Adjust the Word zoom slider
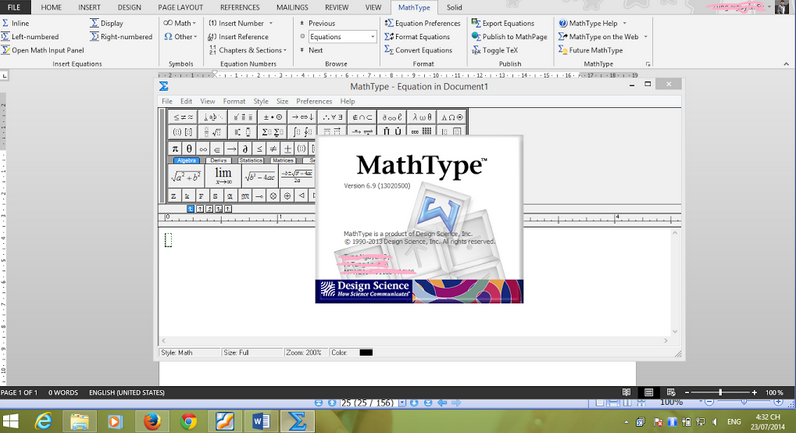Image resolution: width=797 pixels, height=434 pixels. tap(720, 392)
